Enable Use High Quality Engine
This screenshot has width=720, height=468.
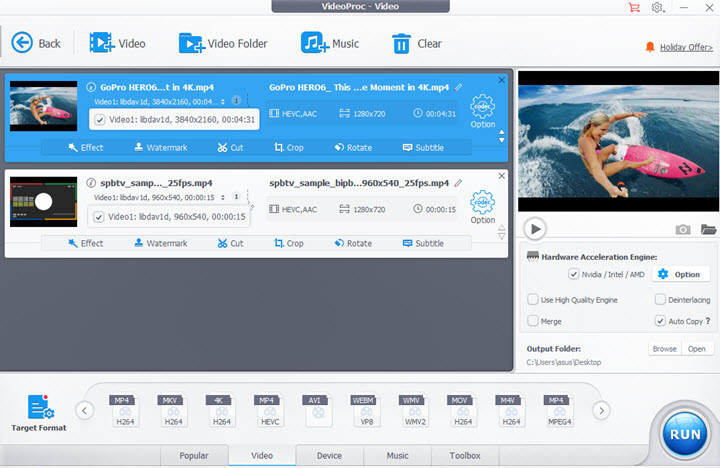pos(533,299)
